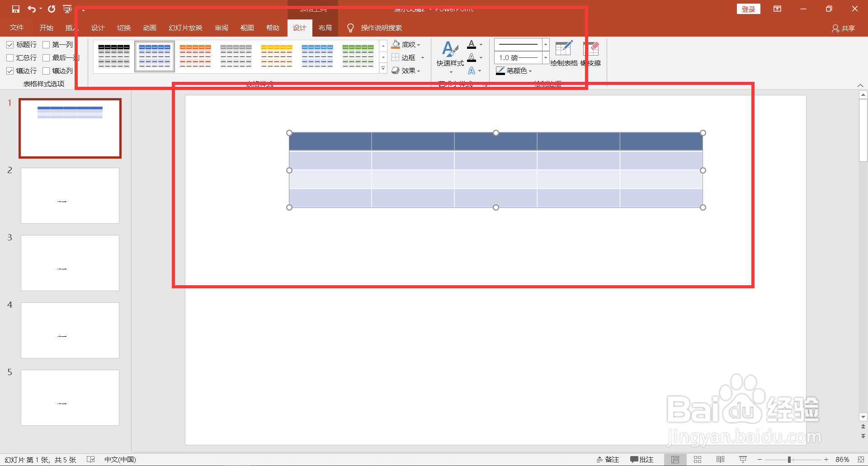Fit slide to current window icon
This screenshot has width=868, height=466.
click(x=861, y=459)
